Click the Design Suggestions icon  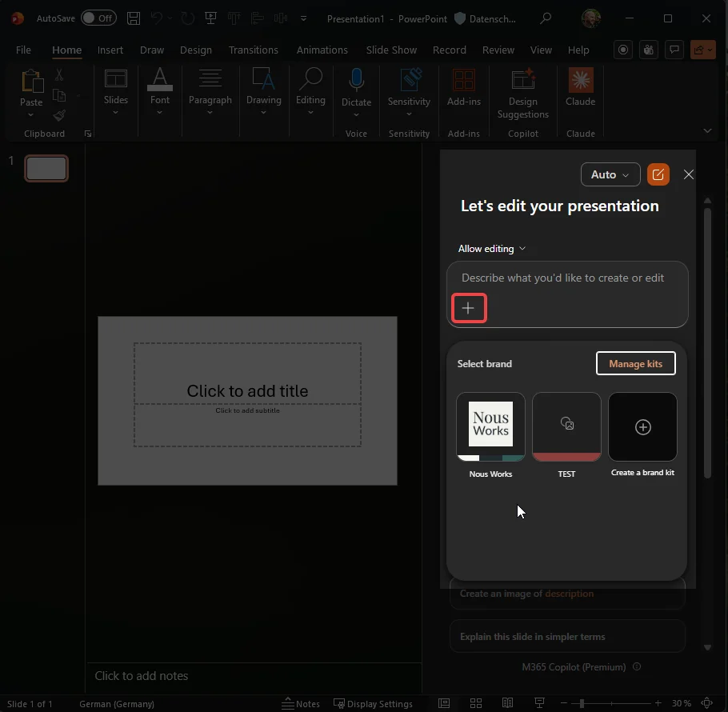pyautogui.click(x=522, y=79)
